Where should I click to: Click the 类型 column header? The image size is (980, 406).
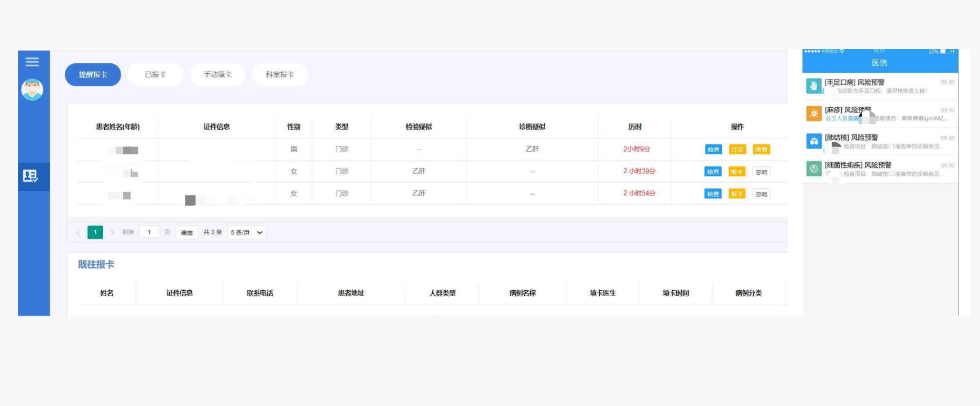(342, 127)
